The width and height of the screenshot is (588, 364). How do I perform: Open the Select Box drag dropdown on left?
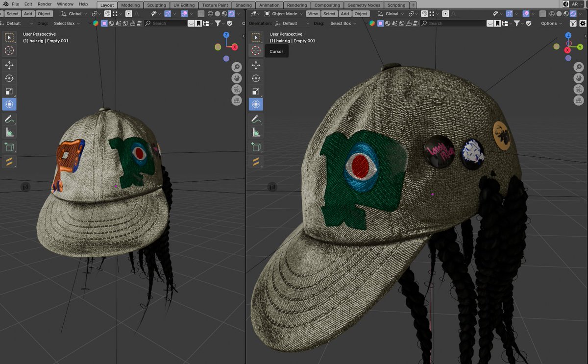click(x=68, y=23)
